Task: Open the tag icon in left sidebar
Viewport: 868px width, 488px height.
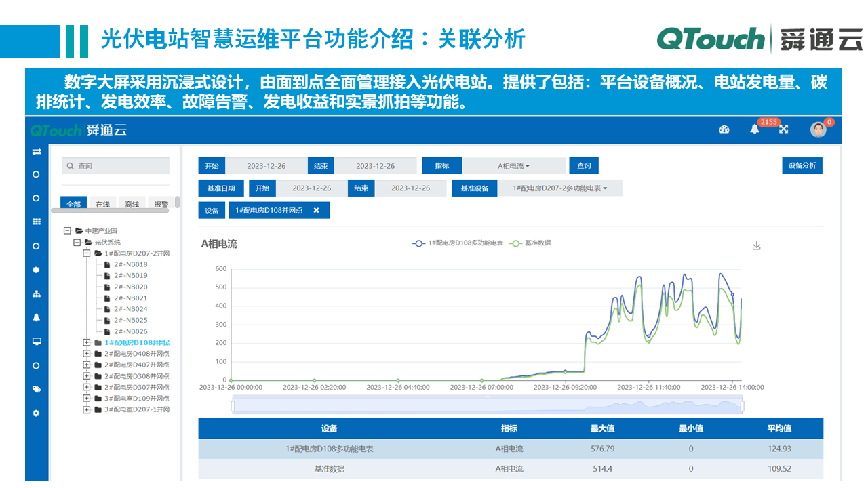Action: pos(37,389)
